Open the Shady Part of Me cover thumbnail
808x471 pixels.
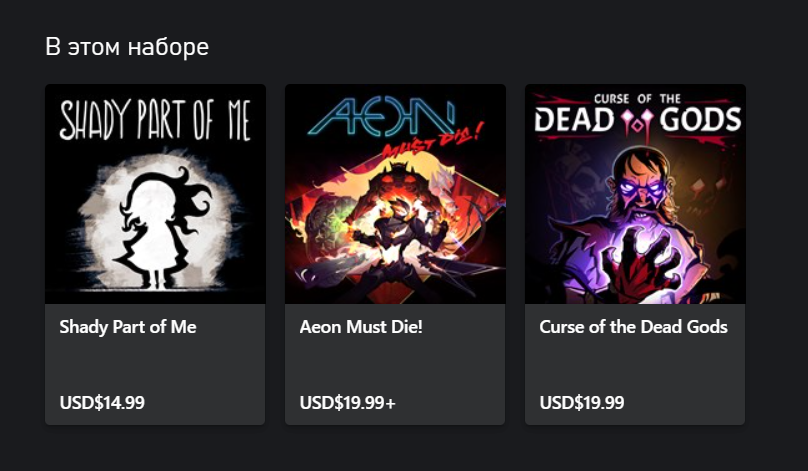pyautogui.click(x=155, y=194)
